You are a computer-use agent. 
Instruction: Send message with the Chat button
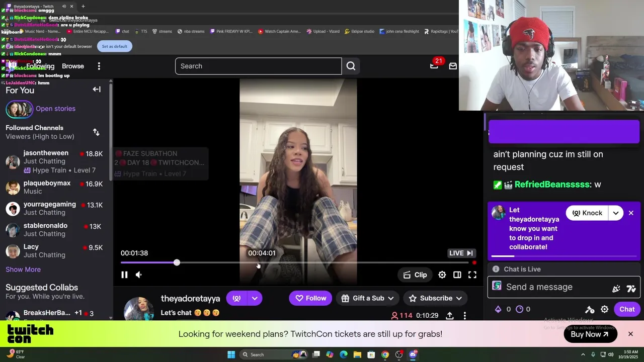tap(627, 309)
